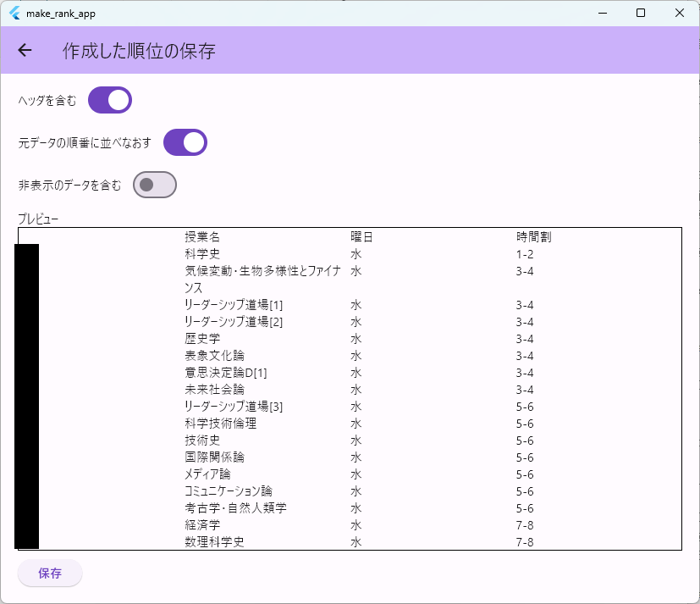
Task: Select the 数理科学史 entry
Action: coord(214,542)
